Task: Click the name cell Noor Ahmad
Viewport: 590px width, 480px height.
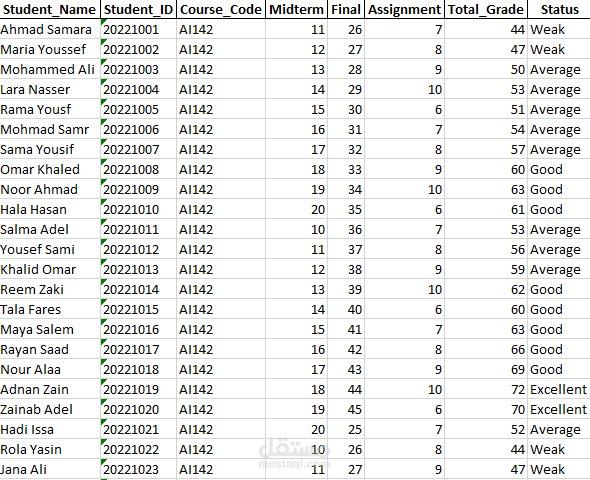Action: click(x=50, y=189)
